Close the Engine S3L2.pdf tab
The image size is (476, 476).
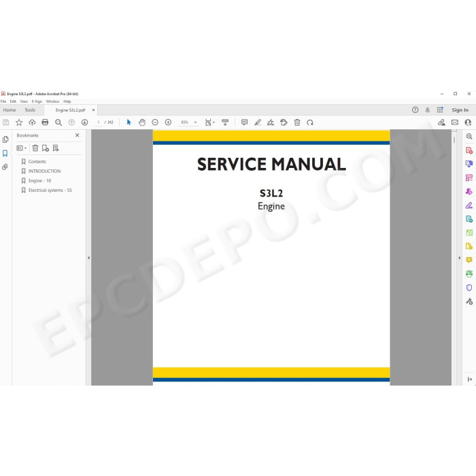[94, 110]
